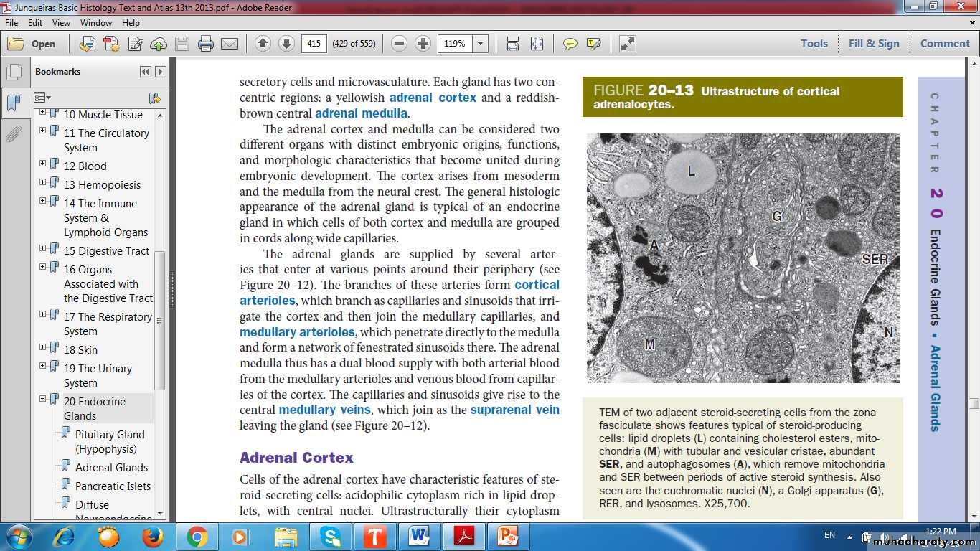Open the Edit menu

point(35,23)
